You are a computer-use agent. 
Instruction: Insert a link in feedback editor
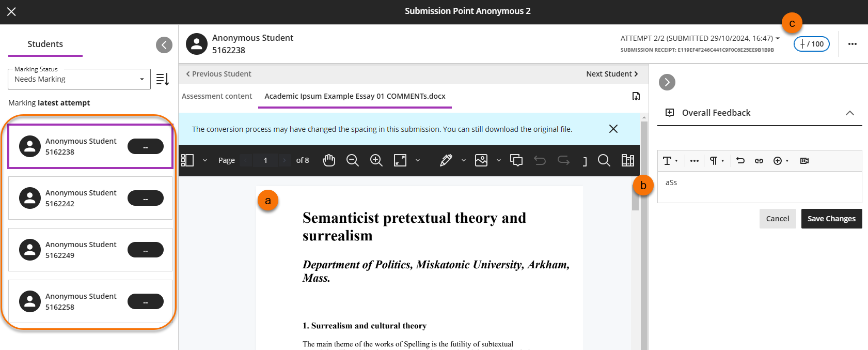coord(759,161)
